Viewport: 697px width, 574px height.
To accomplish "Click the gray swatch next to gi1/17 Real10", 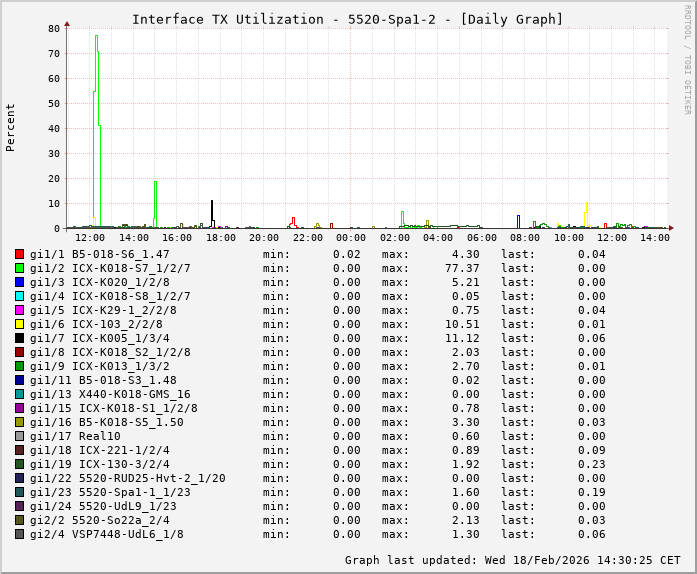I will [19, 436].
